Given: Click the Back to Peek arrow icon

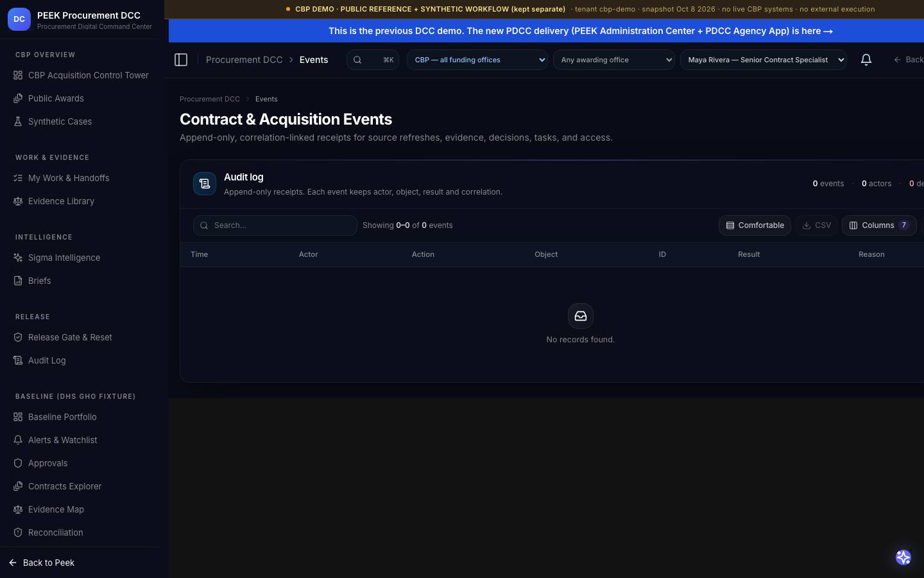Looking at the screenshot, I should click(13, 563).
